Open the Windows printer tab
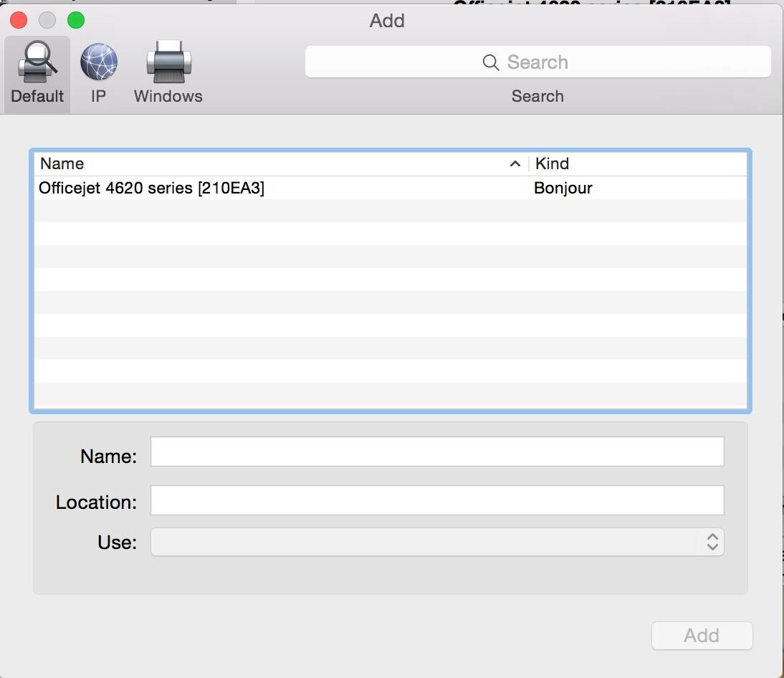 coord(168,74)
